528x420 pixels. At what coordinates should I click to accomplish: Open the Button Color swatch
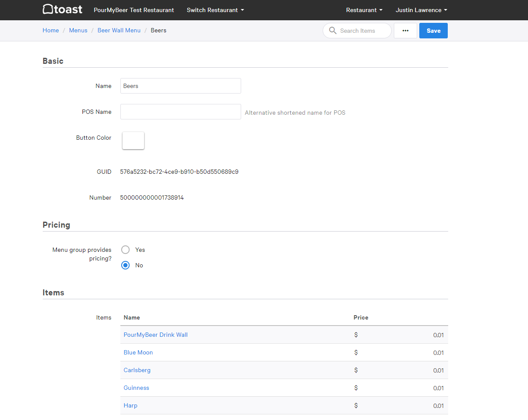point(133,141)
